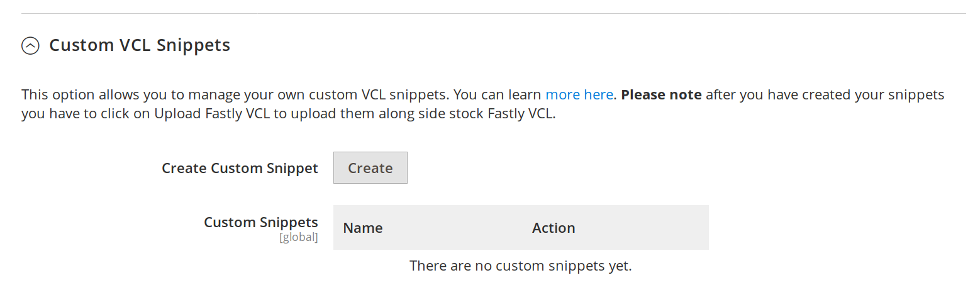Click the Custom VCL Snippets section heading
Viewport: 980px width, 297px height.
139,45
